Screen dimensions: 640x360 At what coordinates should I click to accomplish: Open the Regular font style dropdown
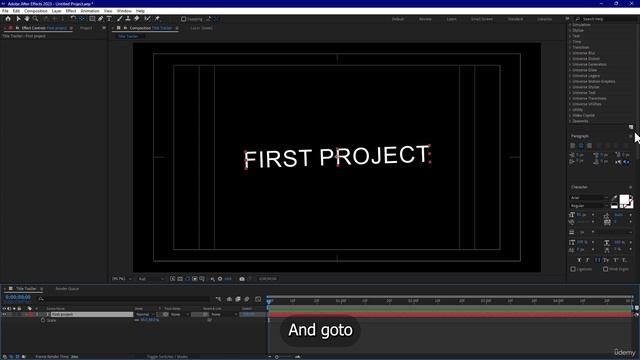click(589, 206)
